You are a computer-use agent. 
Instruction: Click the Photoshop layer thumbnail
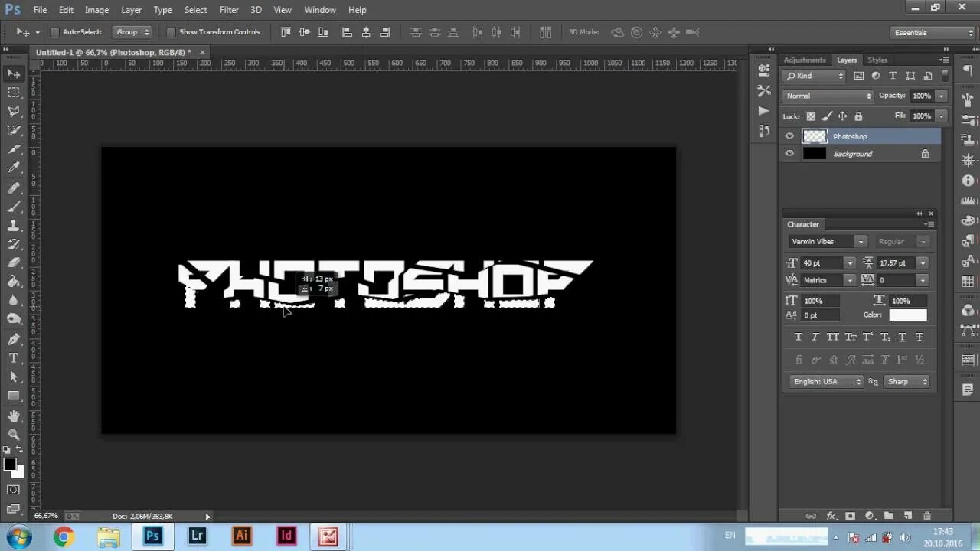814,136
